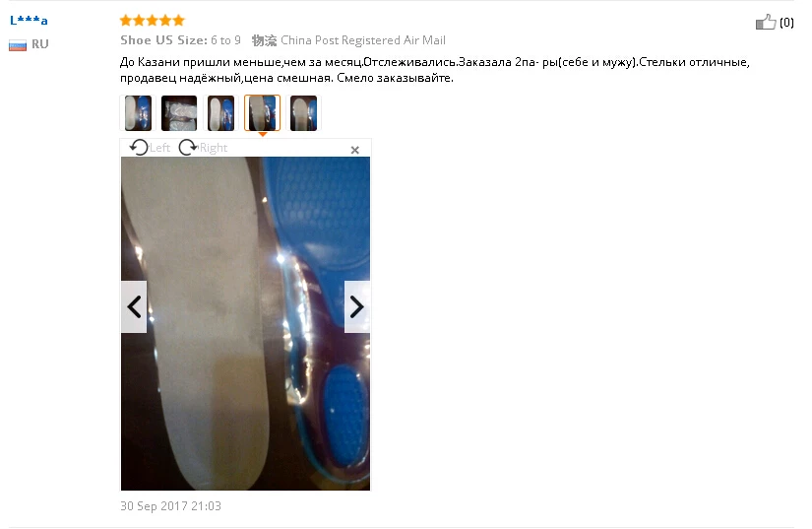Click the 'Right' rotate text label
Screen dimensions: 812x529
pyautogui.click(x=214, y=148)
